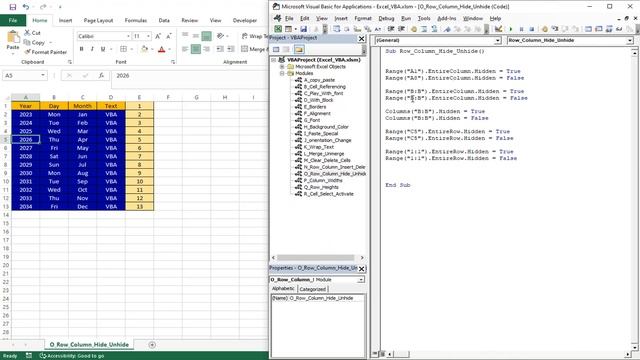The height and width of the screenshot is (360, 640).
Task: Click the View Code icon in Project panel
Action: point(276,49)
